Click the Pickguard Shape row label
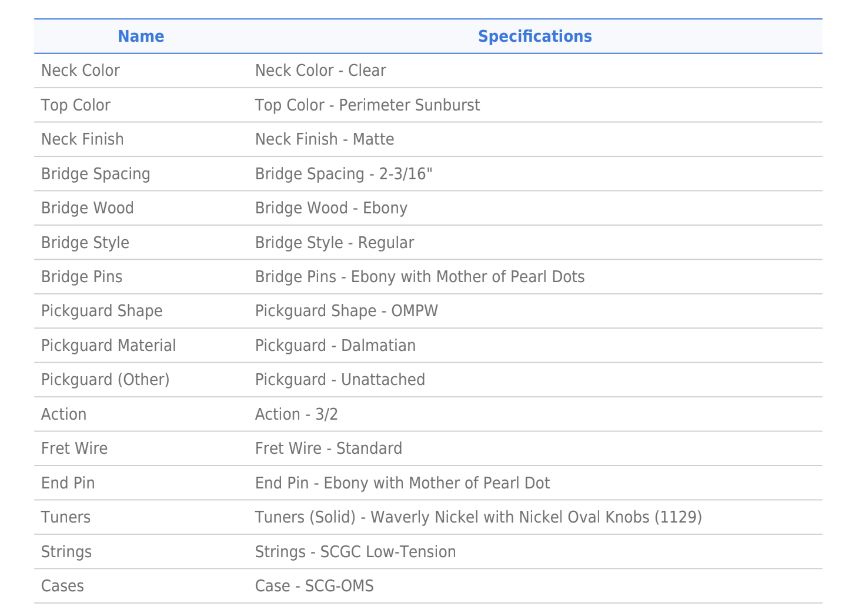The width and height of the screenshot is (862, 616). (102, 311)
